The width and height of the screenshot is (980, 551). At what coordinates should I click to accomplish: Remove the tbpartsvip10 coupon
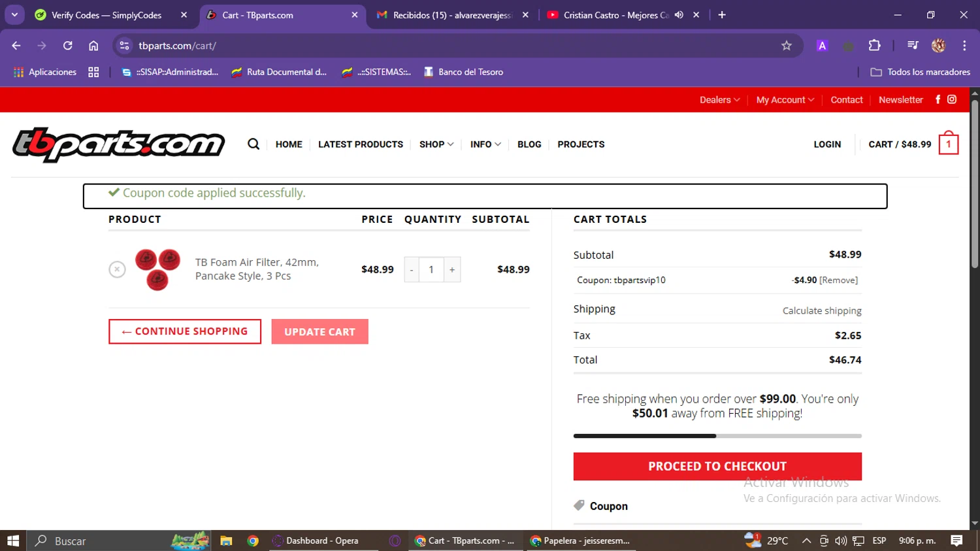coord(839,280)
